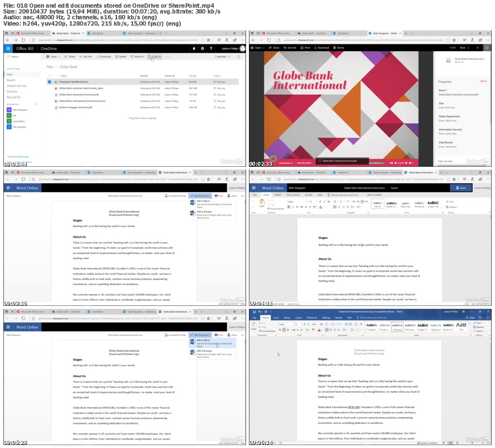The height and width of the screenshot is (448, 495).
Task: Choose Edit in Browser in the 00:03:16 frame menu
Action: 212,214
